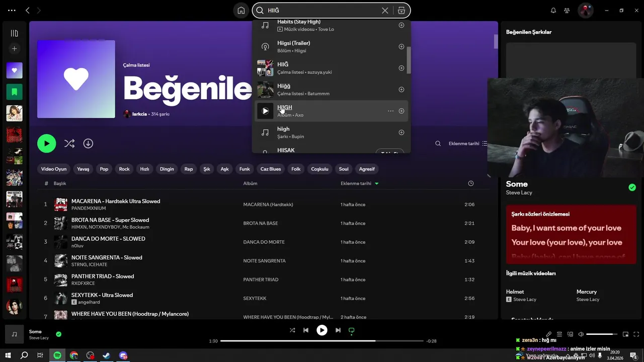Filter by Caz Blues tag

[271, 169]
